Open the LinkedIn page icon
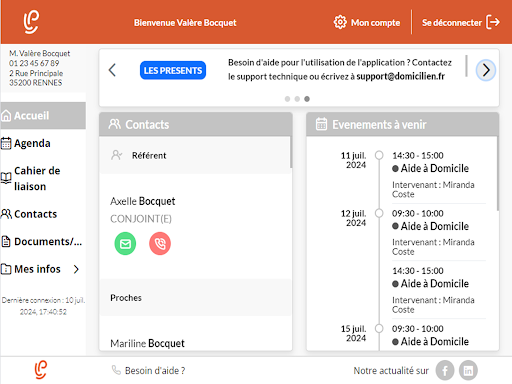The image size is (512, 384). [468, 370]
